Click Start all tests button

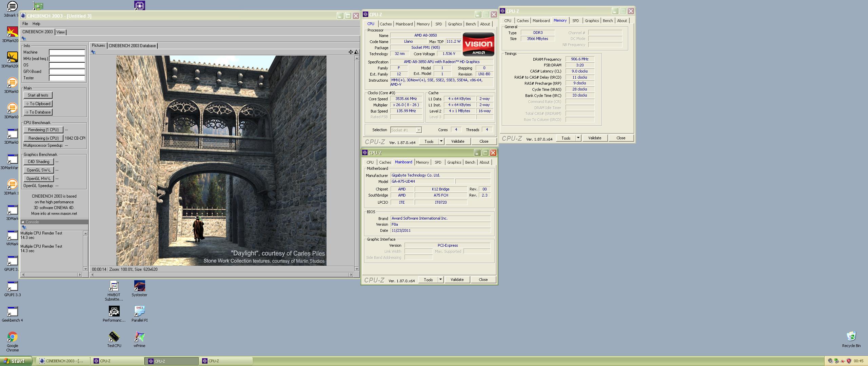[x=38, y=95]
